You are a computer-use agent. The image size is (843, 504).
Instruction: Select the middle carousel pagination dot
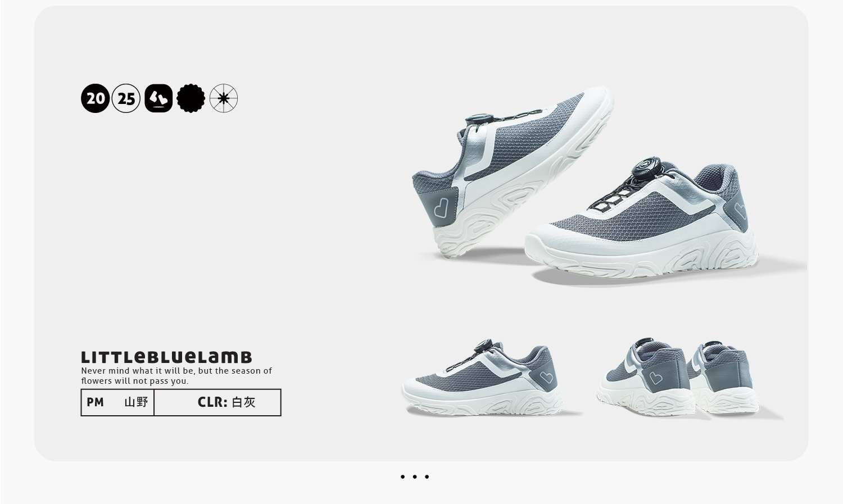point(415,476)
